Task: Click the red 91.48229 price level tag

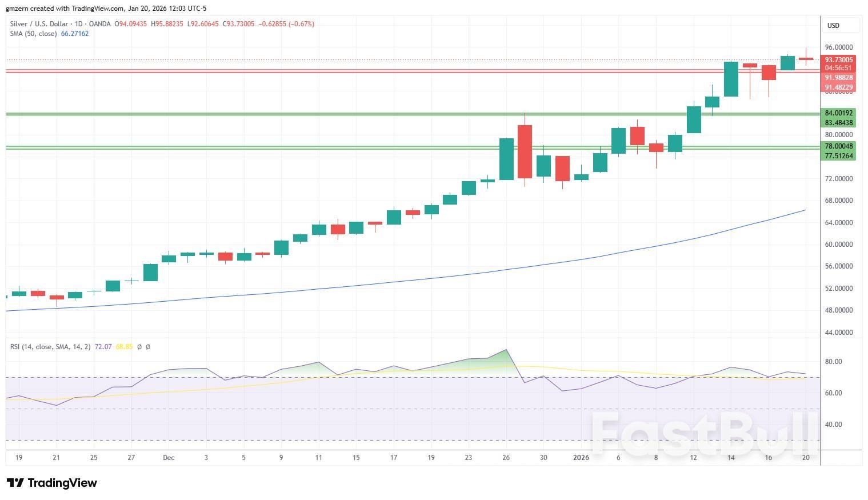Action: pos(838,87)
